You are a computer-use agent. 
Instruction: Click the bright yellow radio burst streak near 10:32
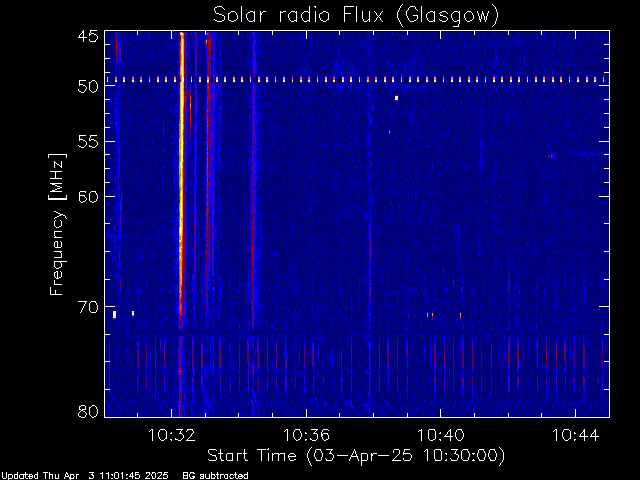point(181,180)
